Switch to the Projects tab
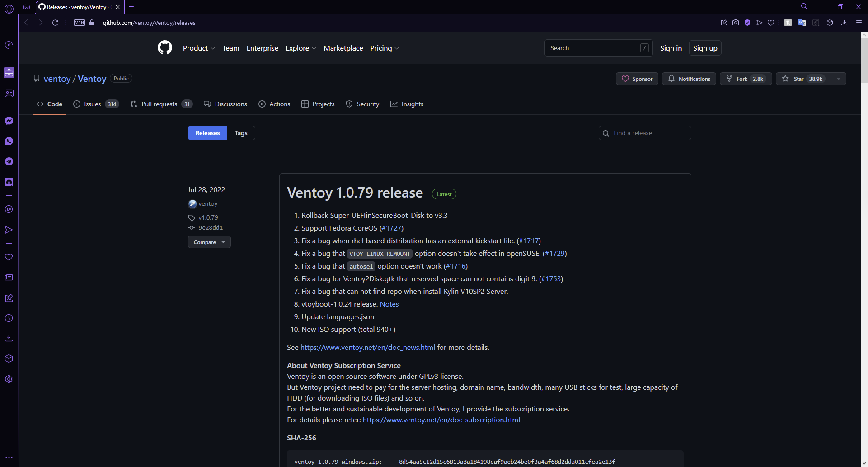This screenshot has height=467, width=868. [x=318, y=104]
